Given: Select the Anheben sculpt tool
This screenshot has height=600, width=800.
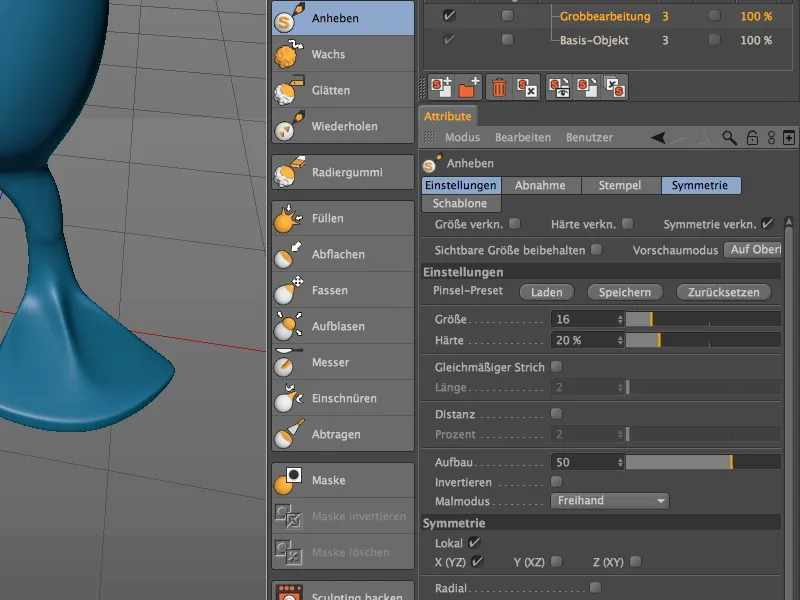Looking at the screenshot, I should pyautogui.click(x=343, y=18).
